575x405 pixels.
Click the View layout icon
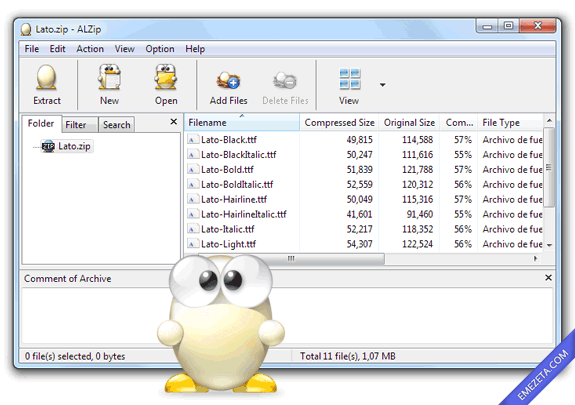(349, 79)
